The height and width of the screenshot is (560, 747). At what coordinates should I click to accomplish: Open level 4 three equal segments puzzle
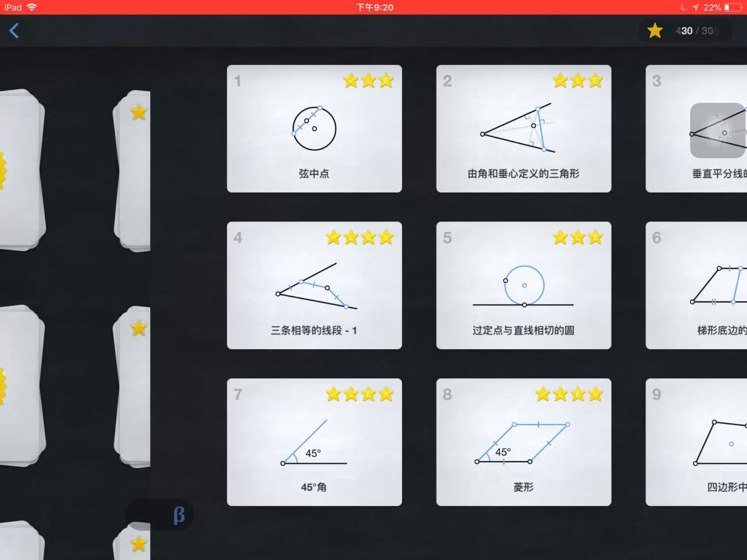click(315, 286)
